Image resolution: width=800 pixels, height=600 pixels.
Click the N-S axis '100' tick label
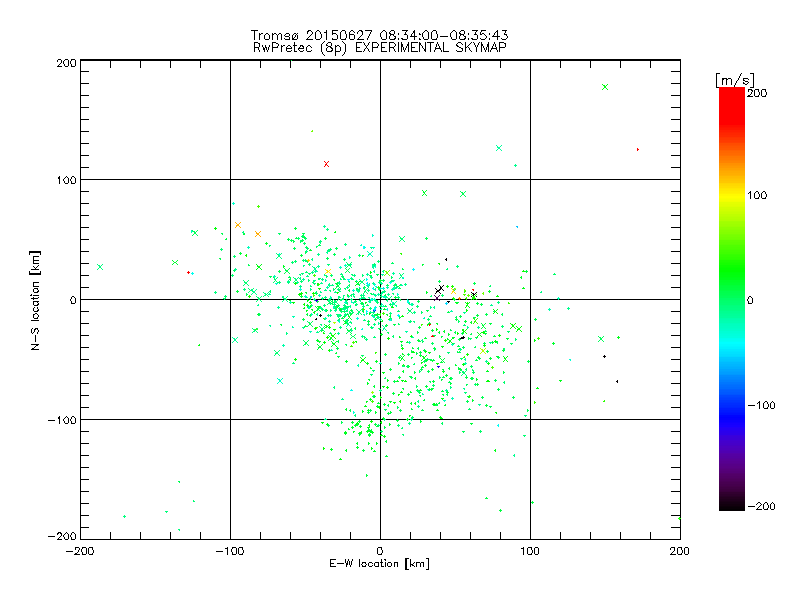point(66,180)
